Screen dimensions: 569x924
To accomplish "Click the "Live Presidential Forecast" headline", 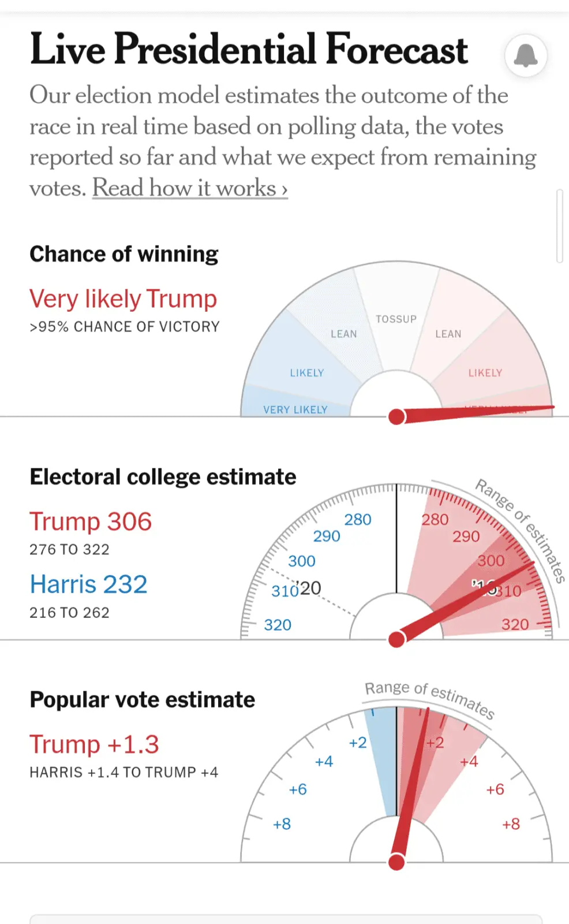I will click(x=249, y=49).
